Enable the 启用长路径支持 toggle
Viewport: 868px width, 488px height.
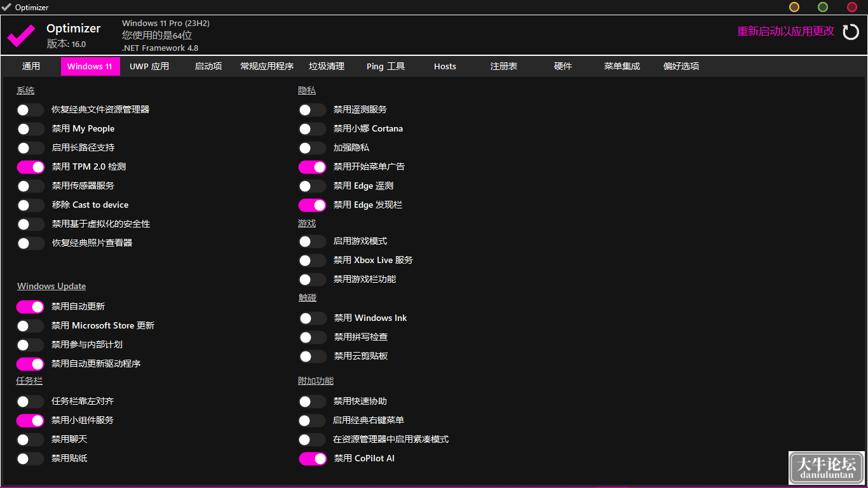point(31,148)
